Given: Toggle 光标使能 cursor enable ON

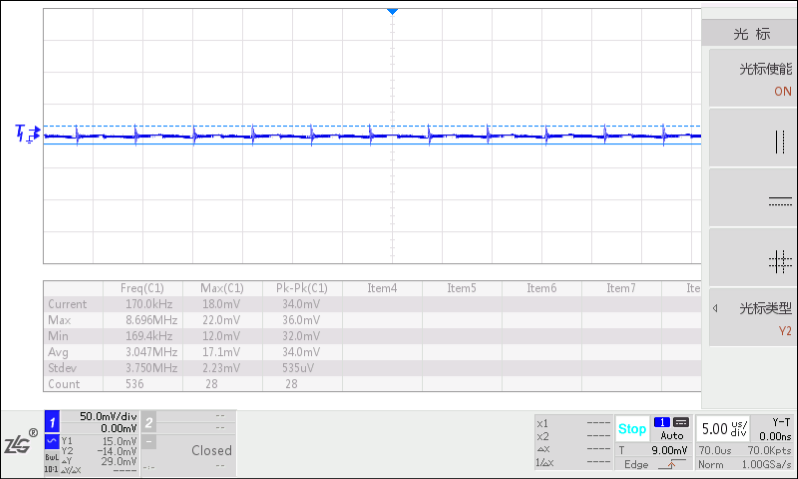Looking at the screenshot, I should pos(749,79).
